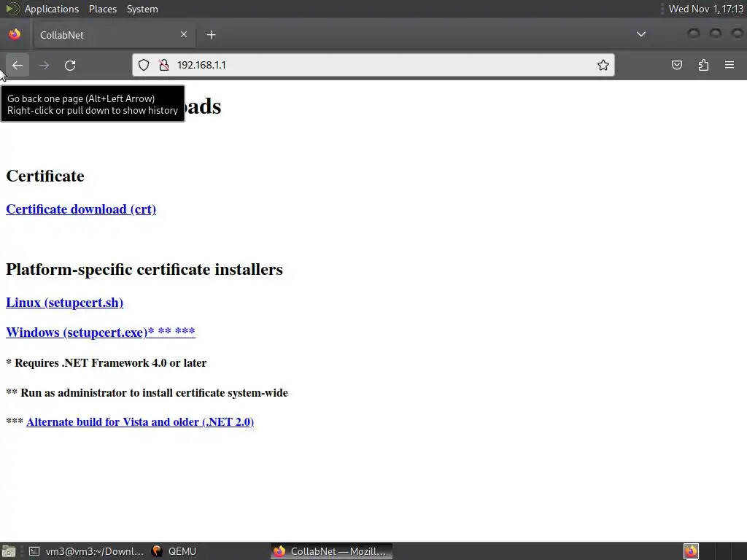Click "Platform-specific certificate installers" heading
Viewport: 747px width, 560px height.
pyautogui.click(x=144, y=270)
